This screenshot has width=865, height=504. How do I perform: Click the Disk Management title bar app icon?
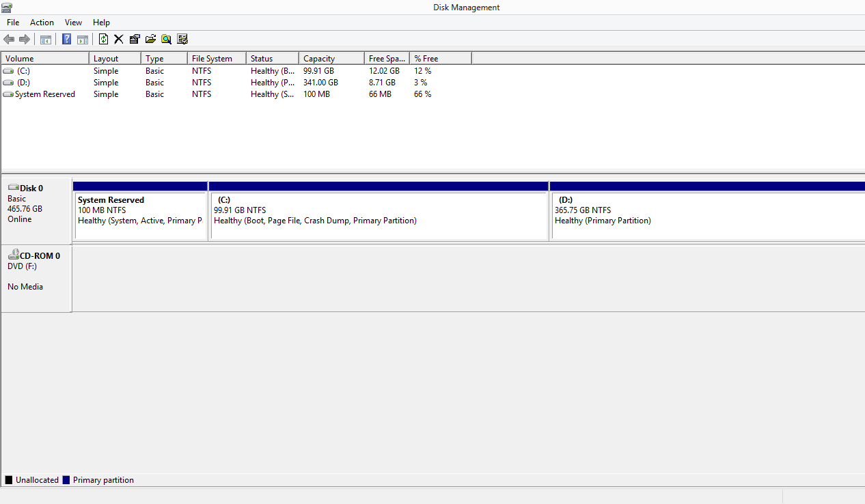pos(6,7)
